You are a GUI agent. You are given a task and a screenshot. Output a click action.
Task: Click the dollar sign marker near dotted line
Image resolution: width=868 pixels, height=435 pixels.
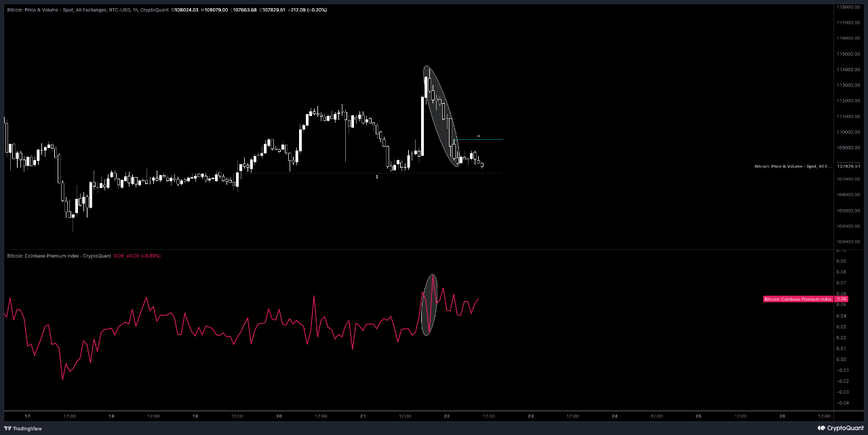tap(377, 176)
